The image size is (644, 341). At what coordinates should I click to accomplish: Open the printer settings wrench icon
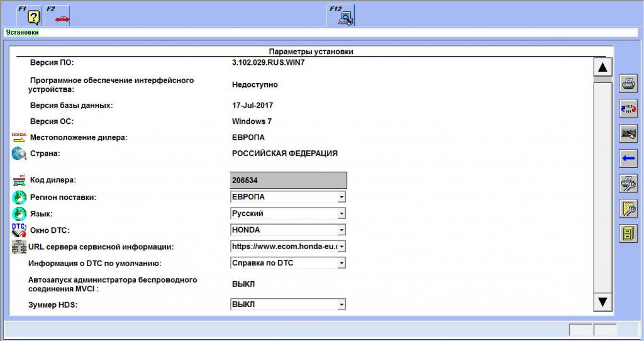pos(628,183)
